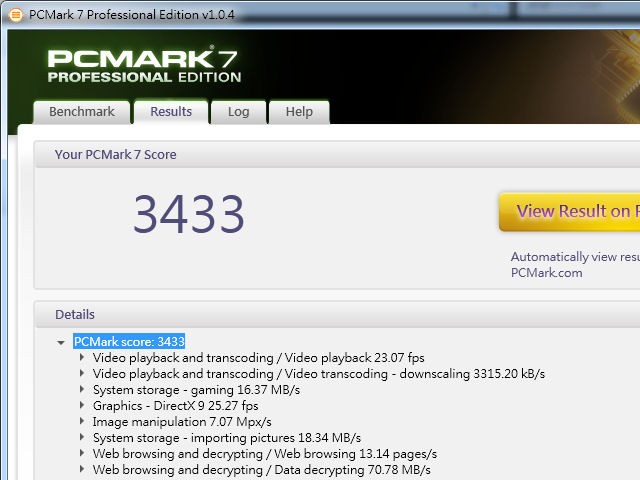Click the Automatically view results PCMark.com text
Viewport: 640px width, 480px height.
coord(576,264)
